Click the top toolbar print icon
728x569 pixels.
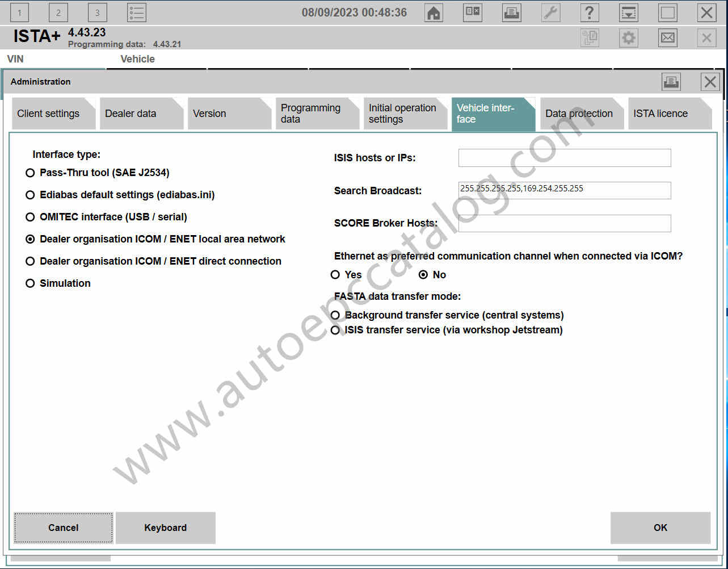coord(512,12)
